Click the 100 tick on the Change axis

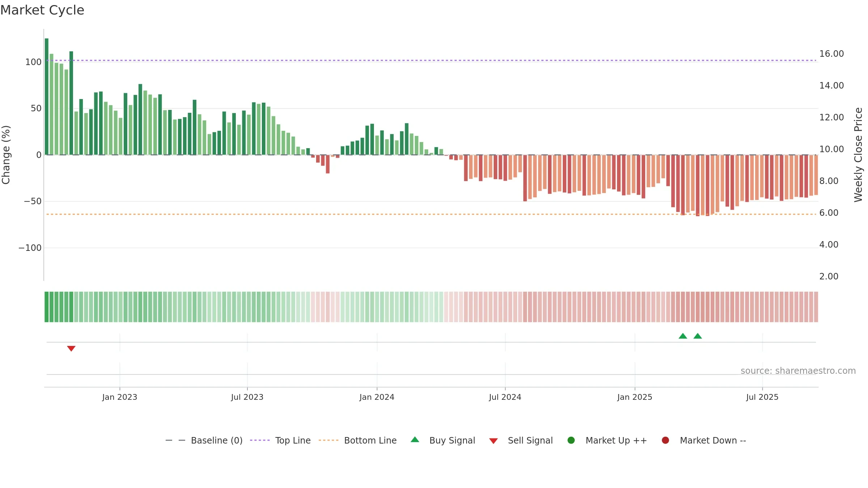pos(33,62)
